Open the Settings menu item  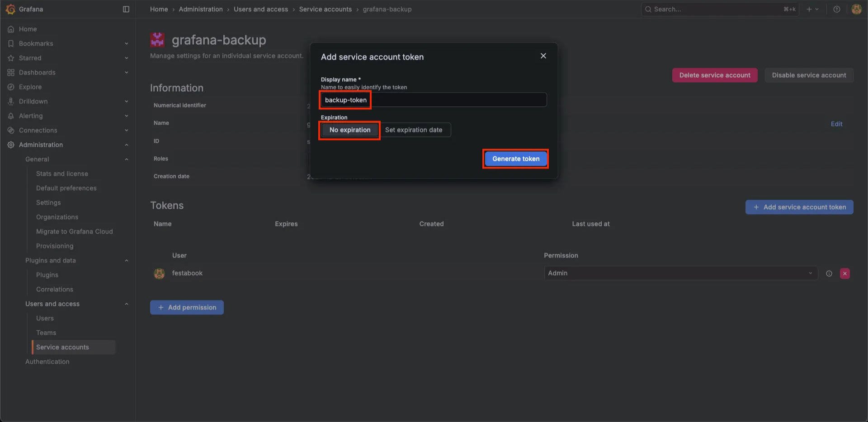pos(48,202)
